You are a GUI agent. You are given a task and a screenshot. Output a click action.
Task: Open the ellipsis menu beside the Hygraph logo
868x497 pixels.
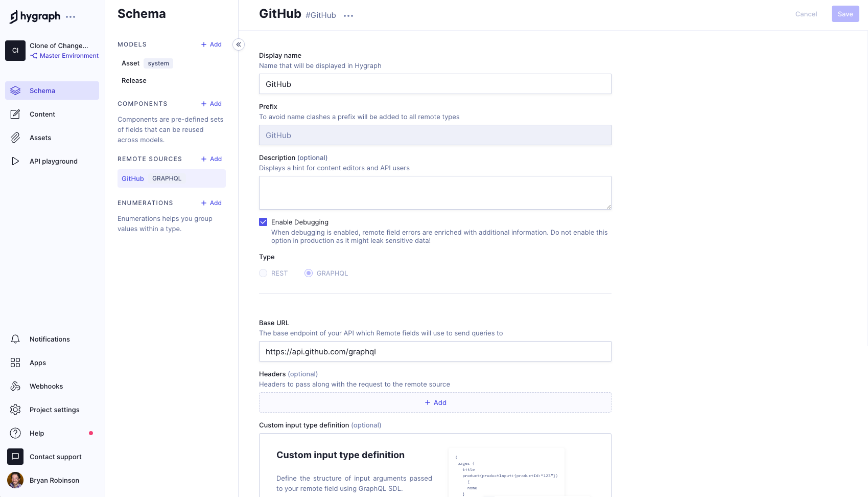tap(71, 16)
